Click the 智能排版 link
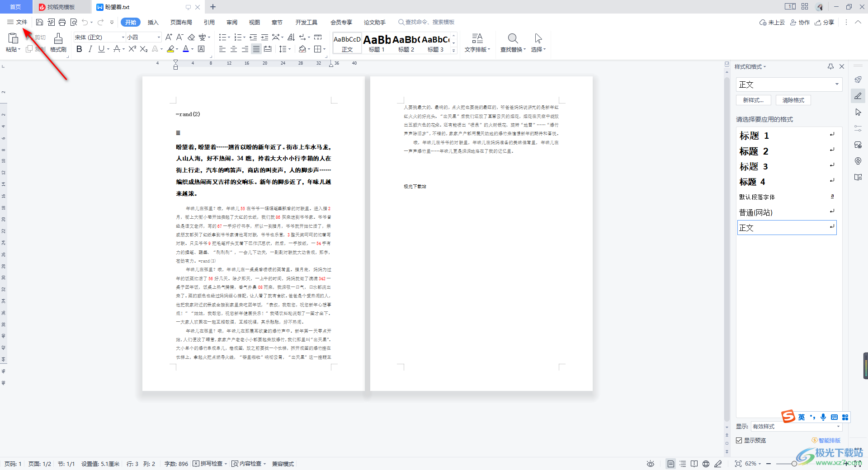868x470 pixels. coord(826,441)
